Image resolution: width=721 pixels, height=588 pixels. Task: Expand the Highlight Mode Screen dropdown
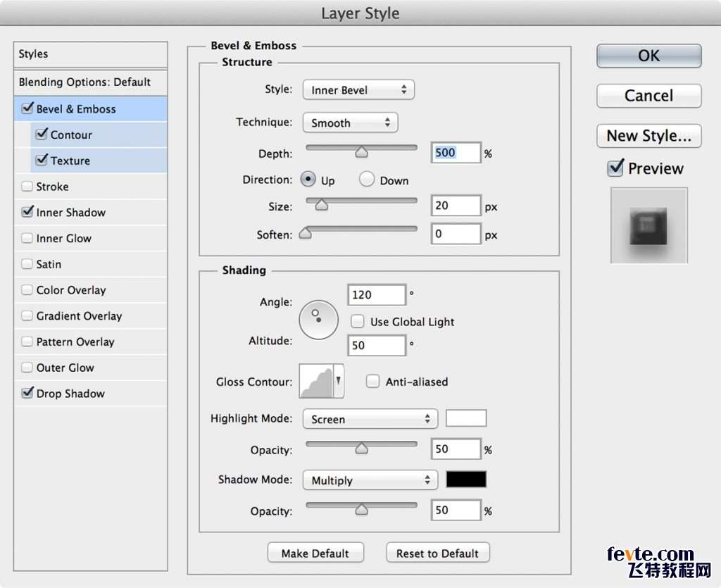(370, 419)
